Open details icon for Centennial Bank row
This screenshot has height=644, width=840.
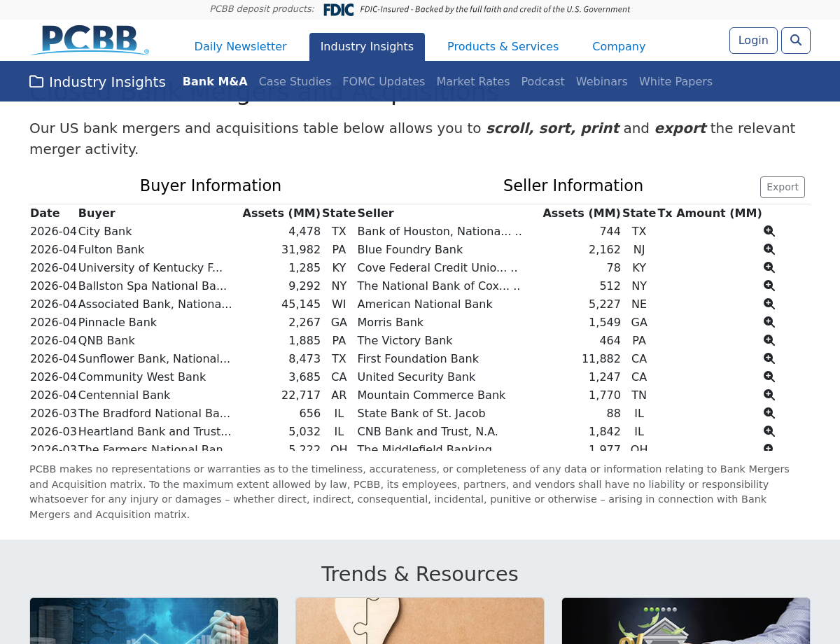[x=769, y=395]
